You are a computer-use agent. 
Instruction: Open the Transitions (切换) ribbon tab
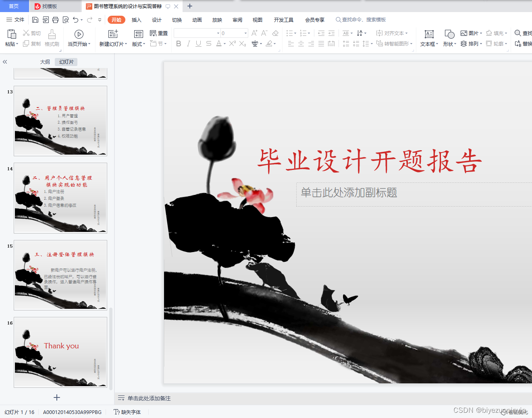pyautogui.click(x=177, y=20)
